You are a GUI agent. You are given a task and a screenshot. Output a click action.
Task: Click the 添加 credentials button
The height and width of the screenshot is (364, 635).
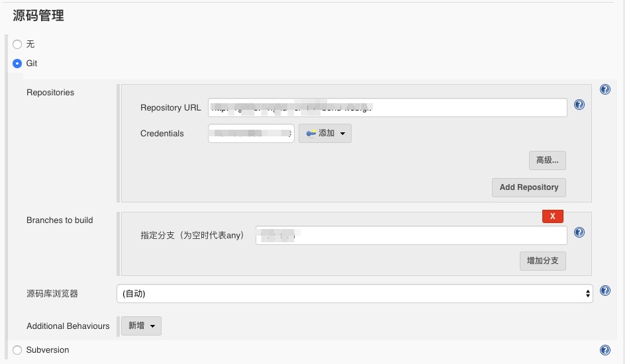(x=325, y=133)
